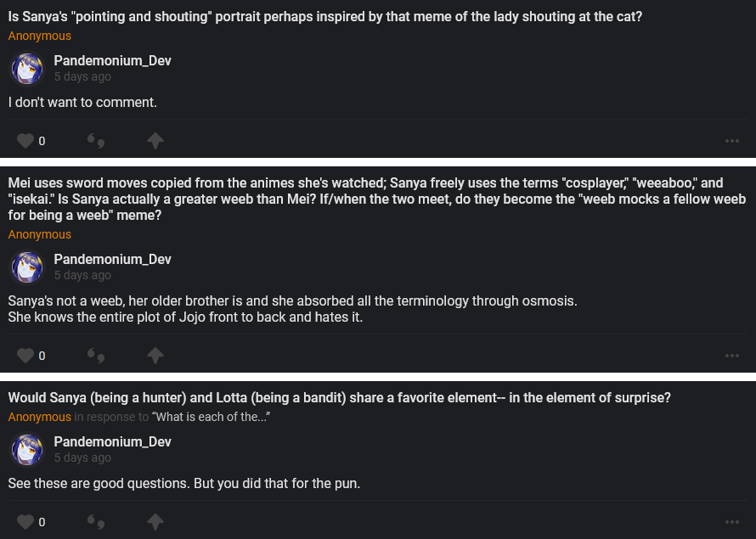Click the Anonymous asker under the cat meme question
This screenshot has width=756, height=539.
pos(40,36)
